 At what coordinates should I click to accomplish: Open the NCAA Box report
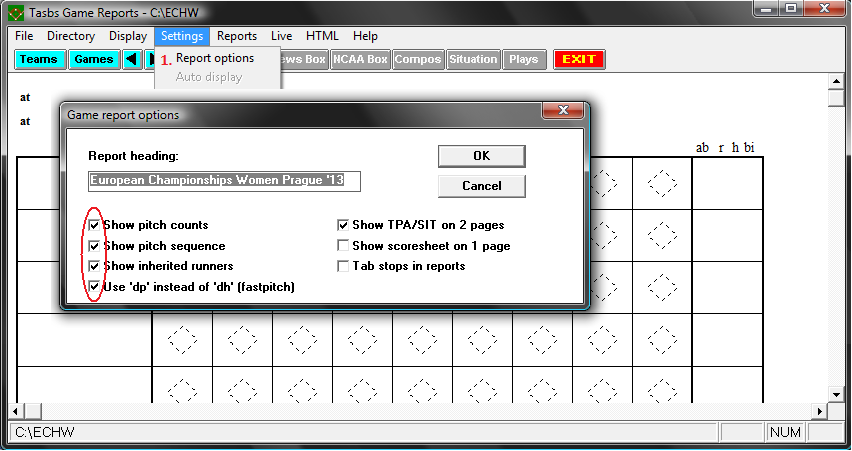tap(360, 59)
